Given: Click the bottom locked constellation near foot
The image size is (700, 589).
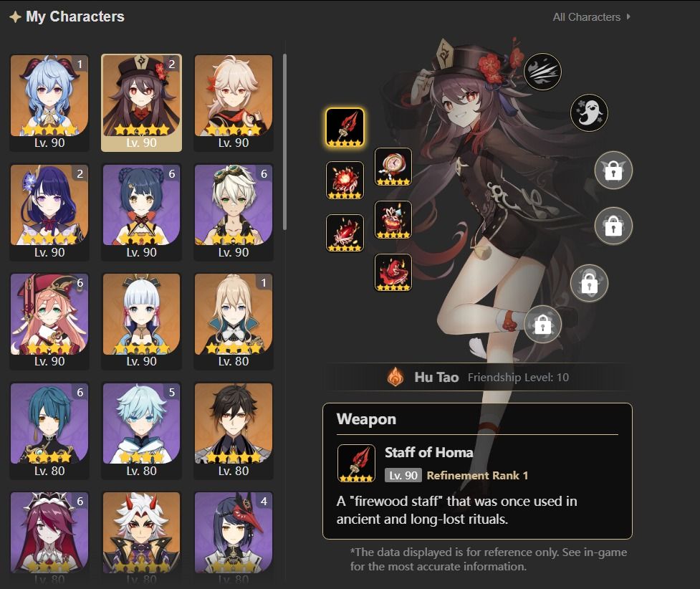Looking at the screenshot, I should click(542, 324).
